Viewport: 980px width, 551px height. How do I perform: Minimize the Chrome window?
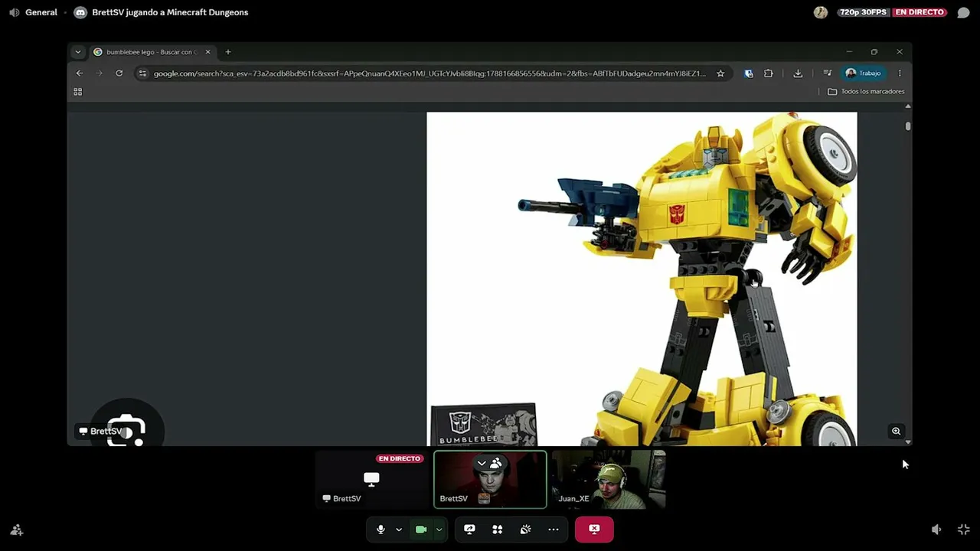click(x=849, y=52)
